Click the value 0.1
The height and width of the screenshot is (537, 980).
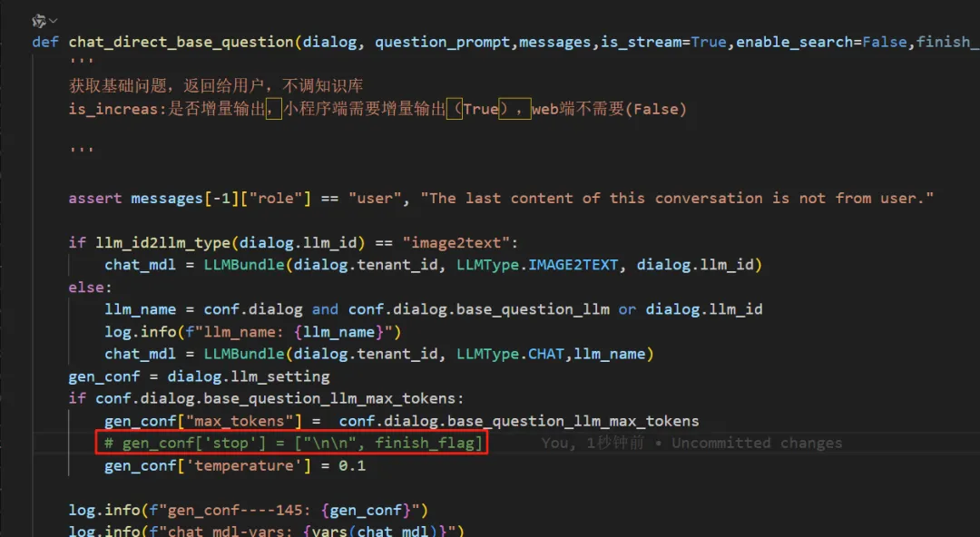tap(352, 465)
